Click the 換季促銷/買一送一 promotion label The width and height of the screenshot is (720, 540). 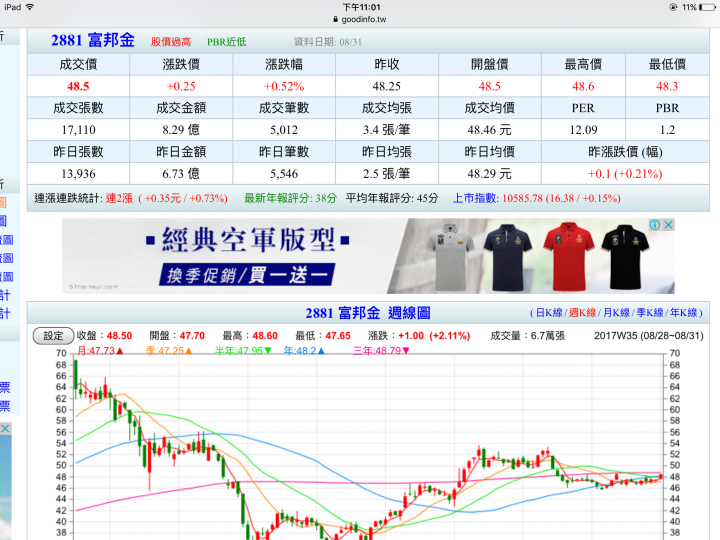pos(247,275)
